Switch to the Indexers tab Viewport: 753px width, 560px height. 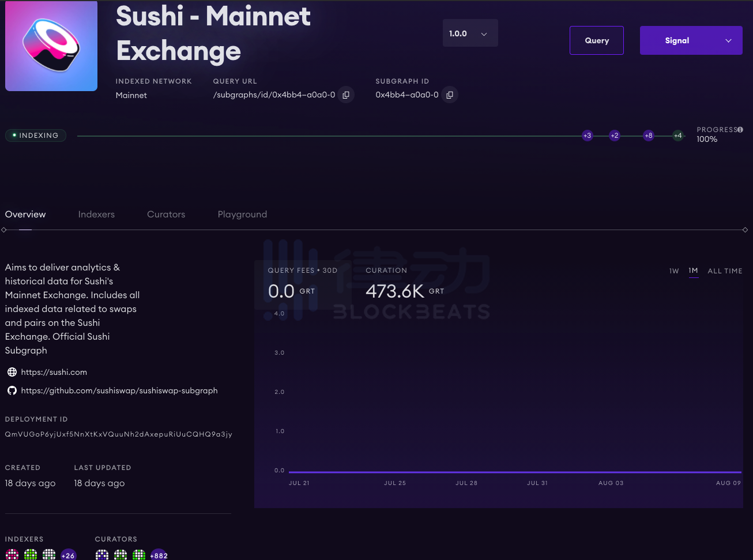point(96,215)
